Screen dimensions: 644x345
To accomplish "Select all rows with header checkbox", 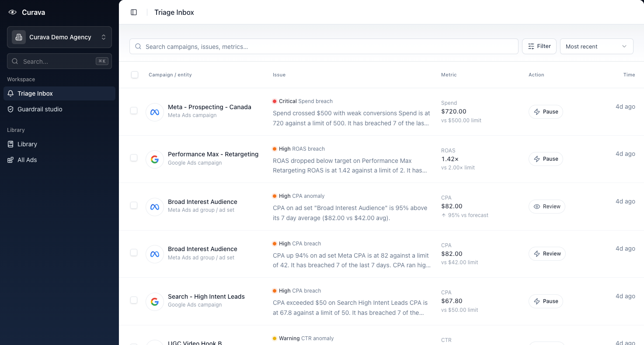I will [135, 75].
